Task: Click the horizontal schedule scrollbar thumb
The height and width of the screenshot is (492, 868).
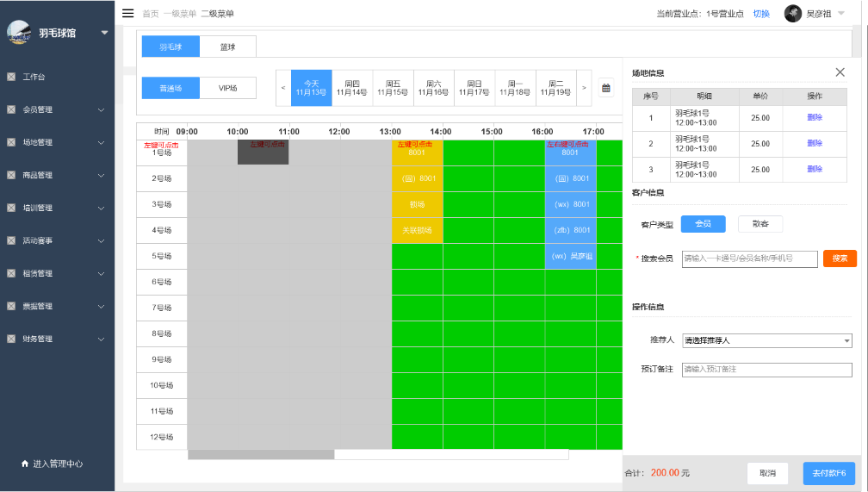Action: (x=261, y=455)
